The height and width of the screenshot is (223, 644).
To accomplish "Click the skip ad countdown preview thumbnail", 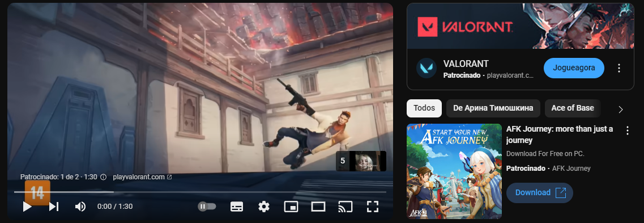I will (x=361, y=161).
